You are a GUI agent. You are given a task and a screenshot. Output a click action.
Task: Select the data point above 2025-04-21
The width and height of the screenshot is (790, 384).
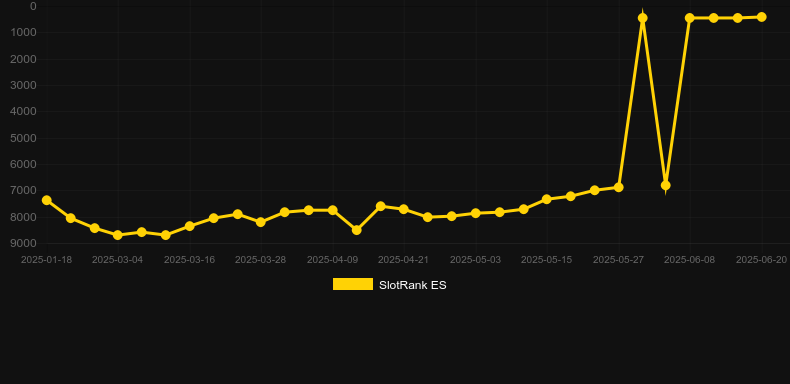(x=404, y=209)
